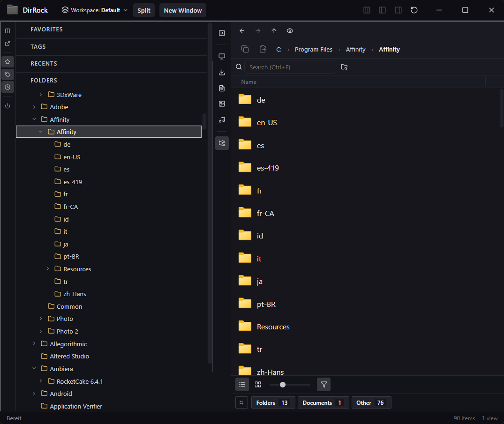The image size is (504, 424).
Task: Adjust the thumbnail size slider
Action: point(283,384)
